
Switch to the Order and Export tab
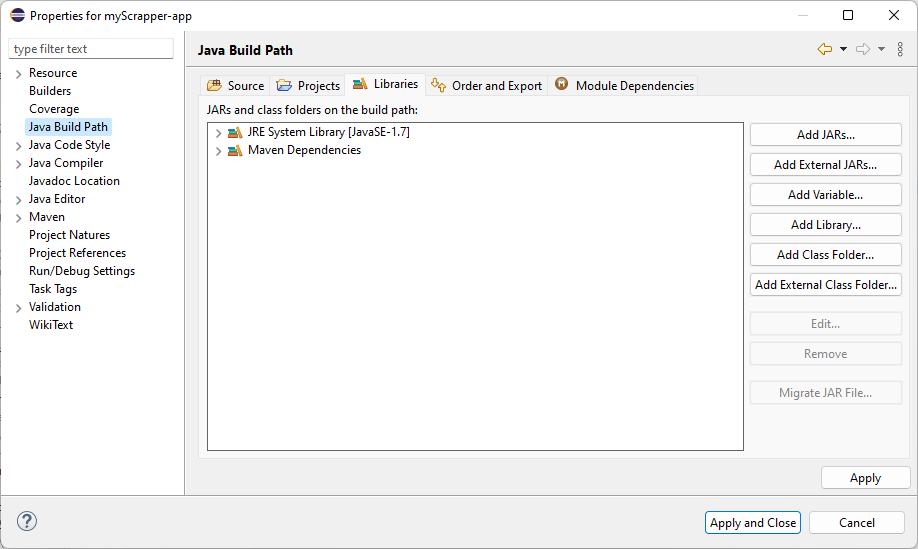coord(487,85)
